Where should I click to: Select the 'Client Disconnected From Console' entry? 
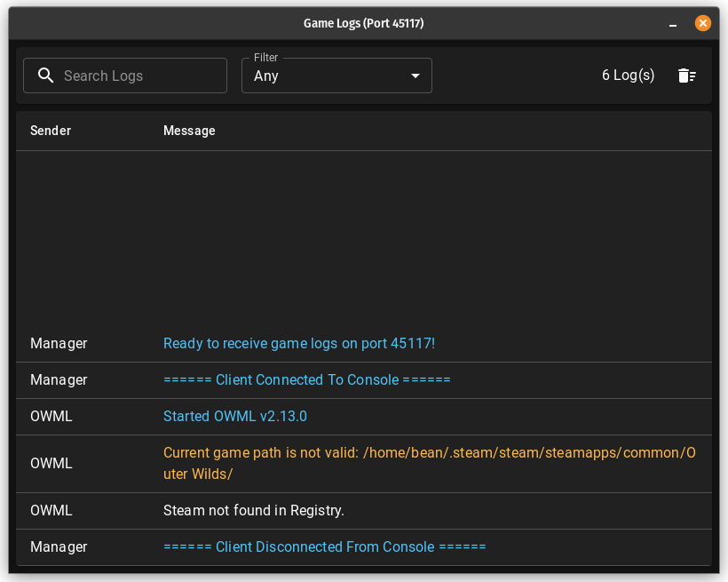click(x=325, y=546)
